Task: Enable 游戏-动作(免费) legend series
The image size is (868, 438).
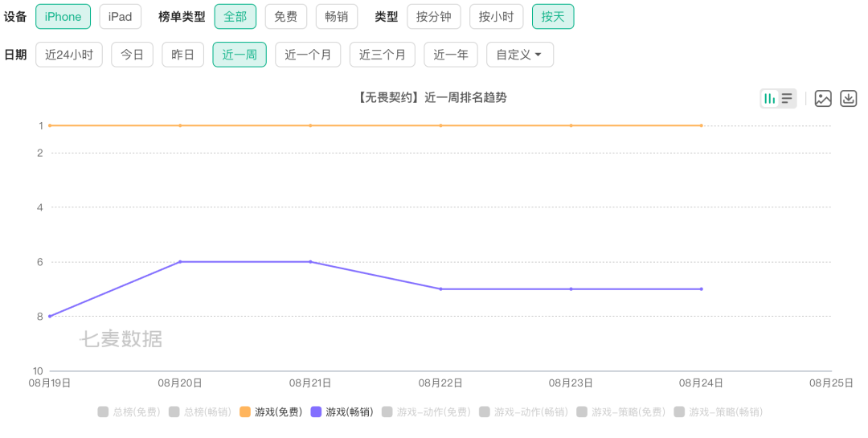Action: [426, 412]
